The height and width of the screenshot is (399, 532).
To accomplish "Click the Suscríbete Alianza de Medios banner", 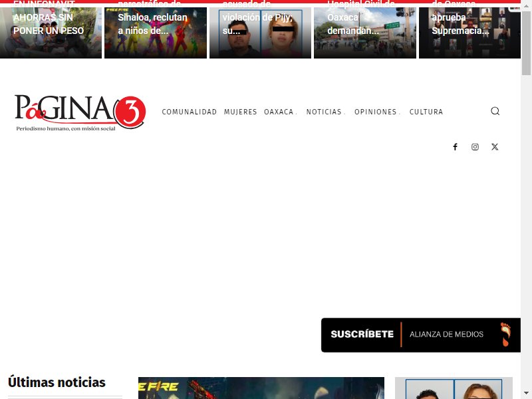I will tap(421, 335).
